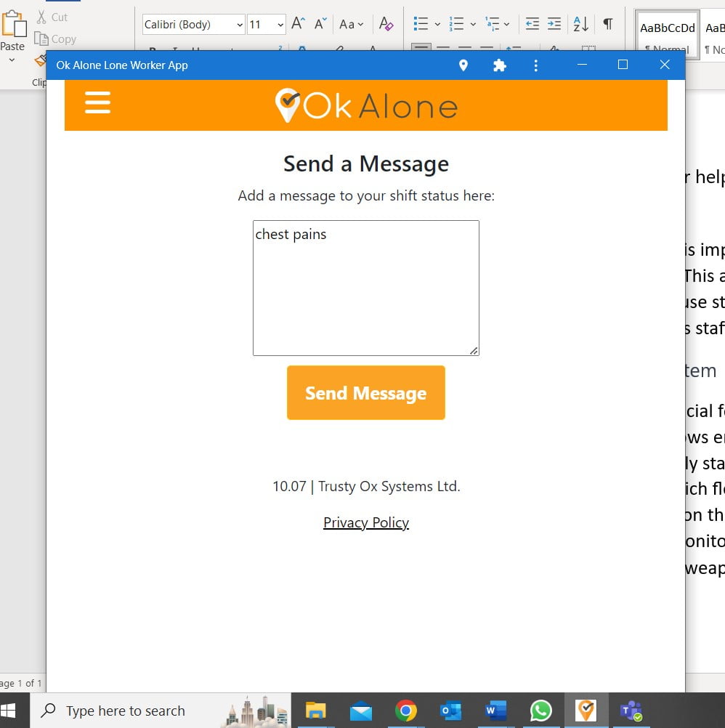
Task: Click the Ok Alone logo in header
Action: (x=365, y=106)
